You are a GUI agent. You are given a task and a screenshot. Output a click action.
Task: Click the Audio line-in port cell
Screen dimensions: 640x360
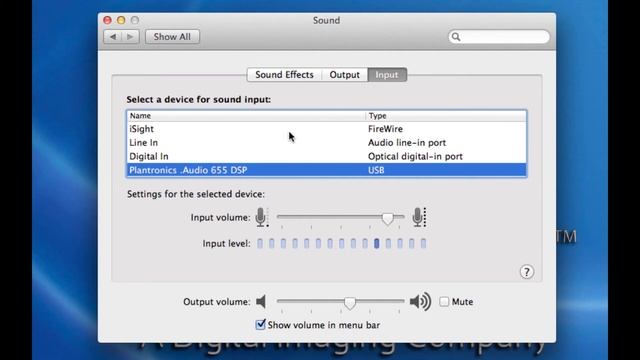click(407, 143)
